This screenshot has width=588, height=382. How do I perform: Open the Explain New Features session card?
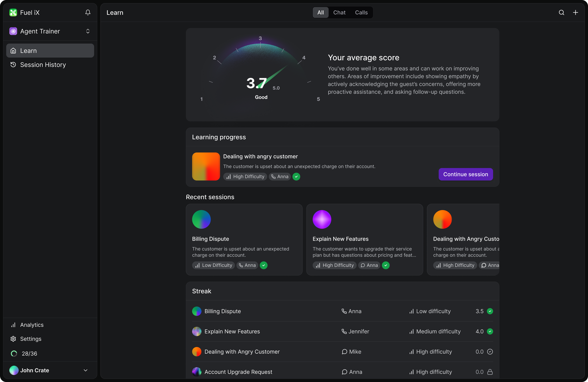[365, 239]
